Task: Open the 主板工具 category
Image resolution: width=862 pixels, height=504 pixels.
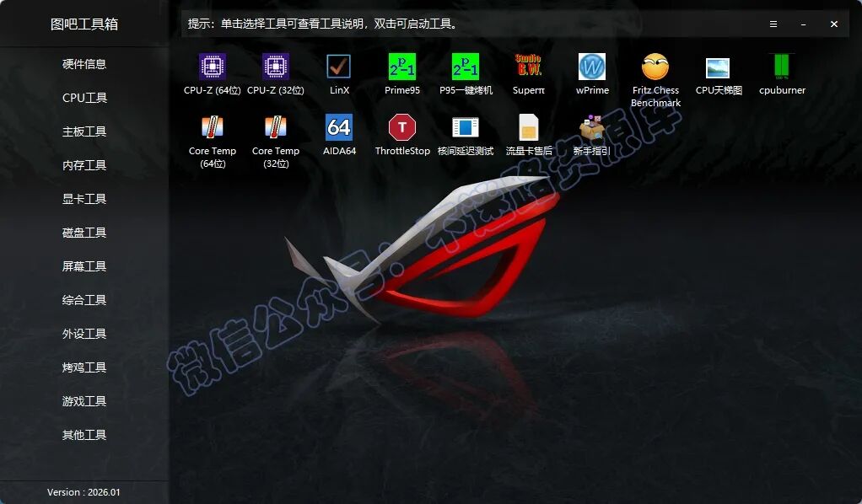Action: (x=84, y=131)
